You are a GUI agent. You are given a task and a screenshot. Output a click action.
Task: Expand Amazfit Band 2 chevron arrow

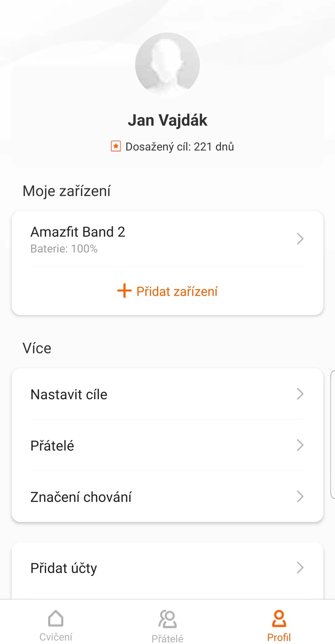coord(300,239)
